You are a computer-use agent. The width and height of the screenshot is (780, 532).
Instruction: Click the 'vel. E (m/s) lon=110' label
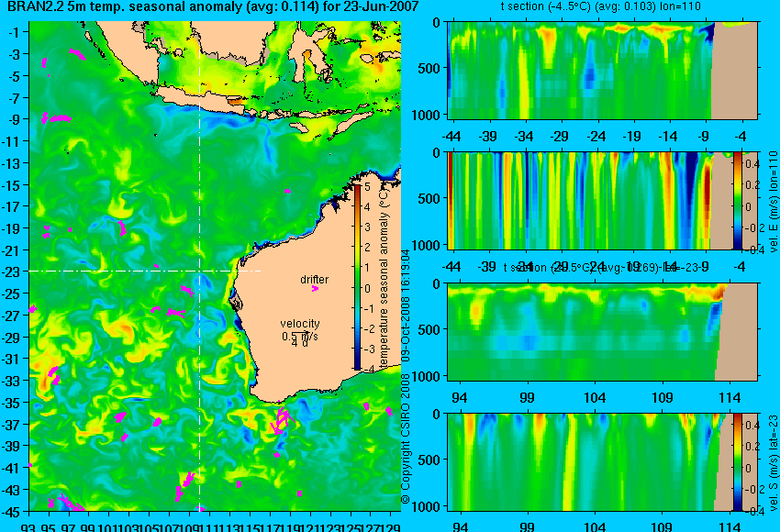(773, 202)
